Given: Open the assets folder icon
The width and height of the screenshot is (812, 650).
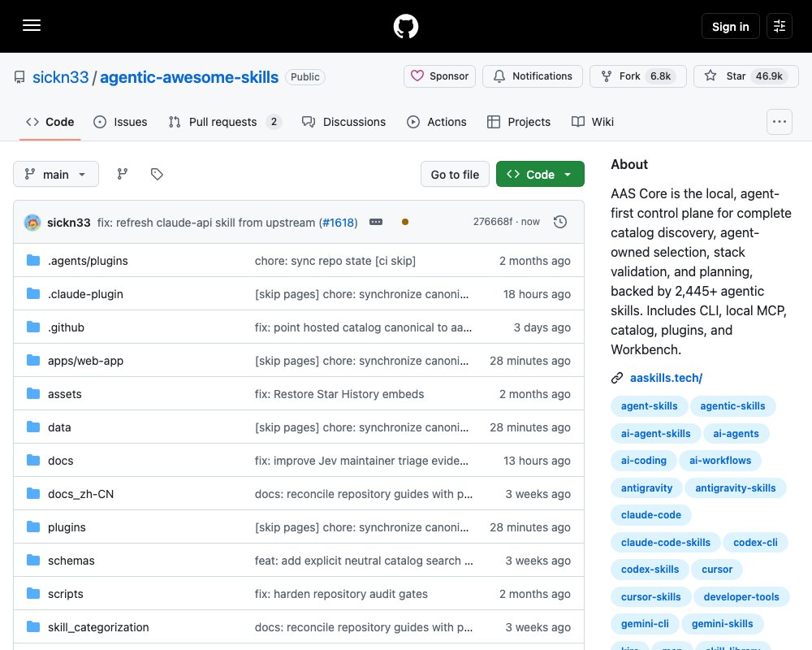Looking at the screenshot, I should [x=33, y=393].
